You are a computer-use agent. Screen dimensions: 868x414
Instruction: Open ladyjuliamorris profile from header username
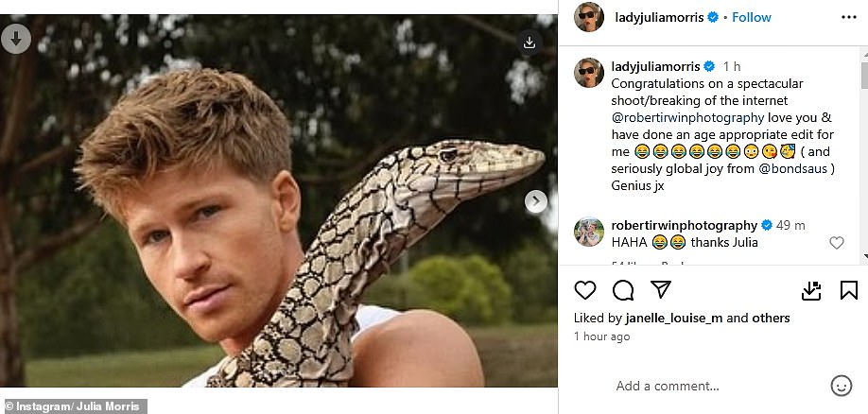click(659, 17)
